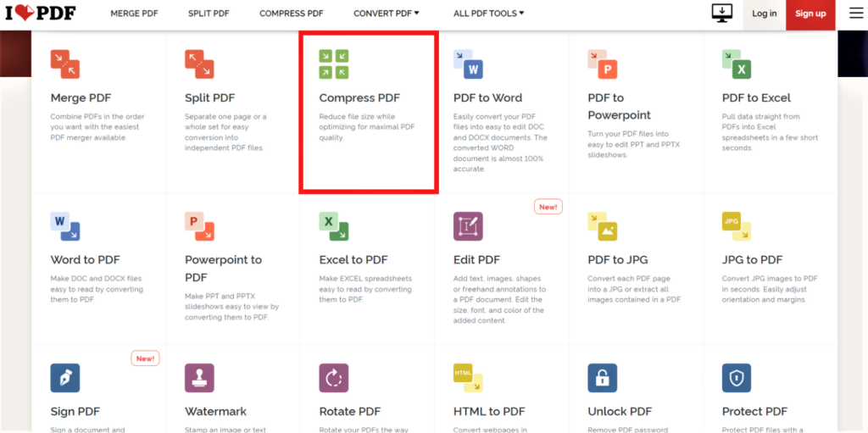Open the Powerpoint to PDF title

pyautogui.click(x=224, y=268)
